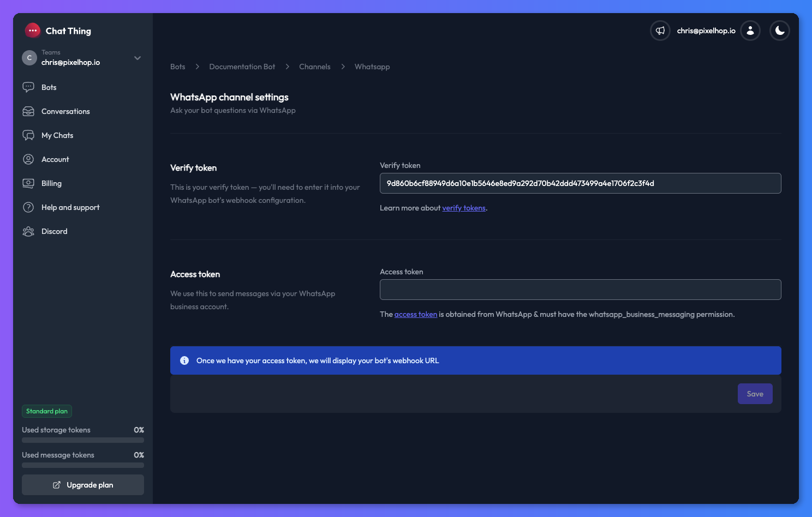
Task: Click the Help question mark icon
Action: click(x=28, y=207)
